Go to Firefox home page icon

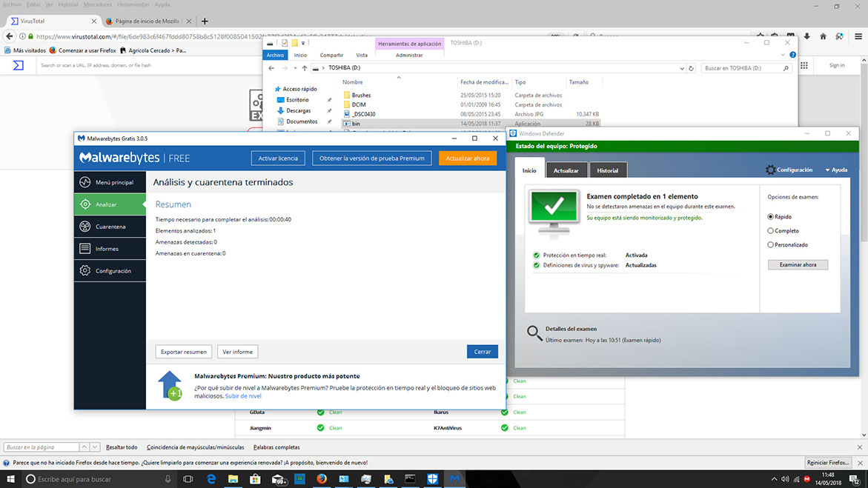[824, 36]
